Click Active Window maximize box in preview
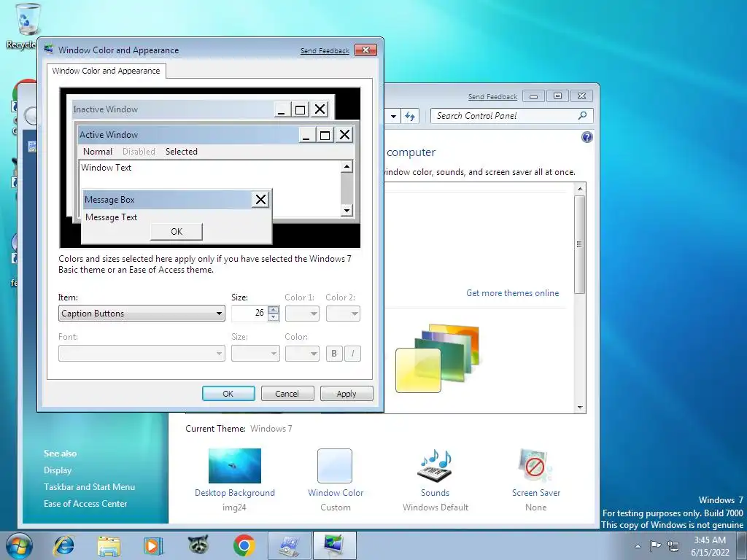 [x=325, y=135]
